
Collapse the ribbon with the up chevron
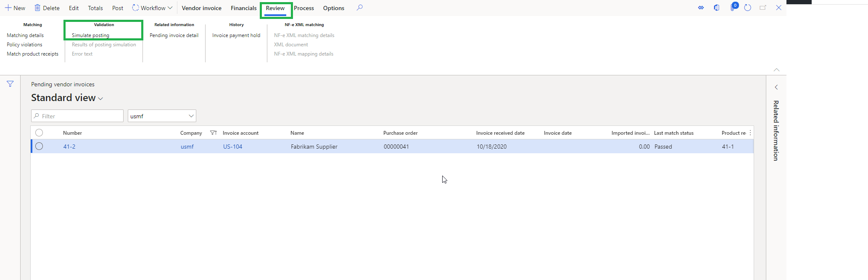(776, 70)
